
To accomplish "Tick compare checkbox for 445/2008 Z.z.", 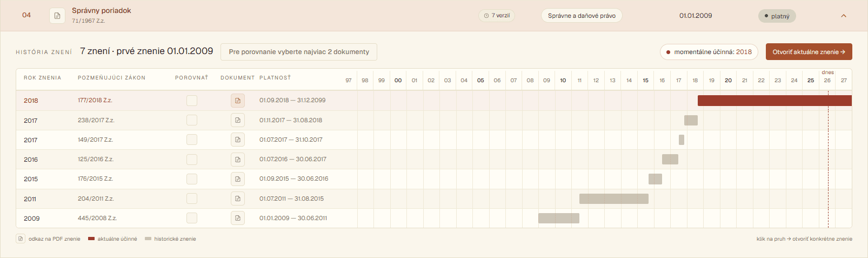I will 192,218.
